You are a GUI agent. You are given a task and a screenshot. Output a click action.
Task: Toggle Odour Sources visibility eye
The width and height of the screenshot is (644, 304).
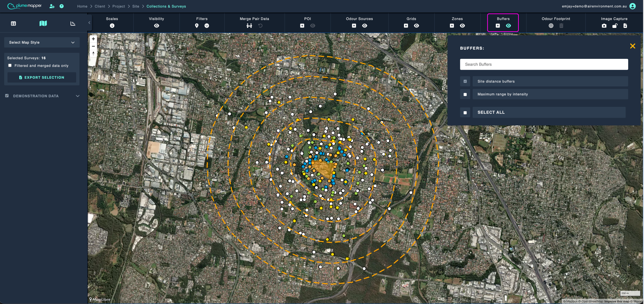tap(365, 26)
